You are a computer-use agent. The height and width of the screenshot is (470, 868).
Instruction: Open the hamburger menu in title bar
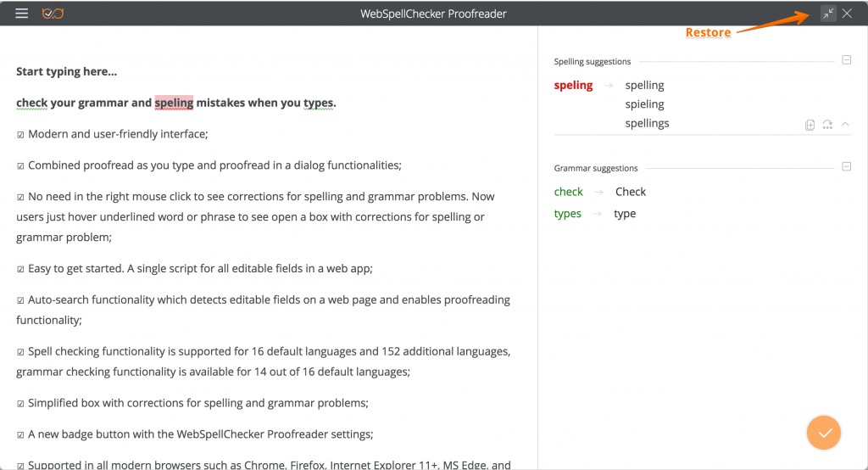[21, 14]
